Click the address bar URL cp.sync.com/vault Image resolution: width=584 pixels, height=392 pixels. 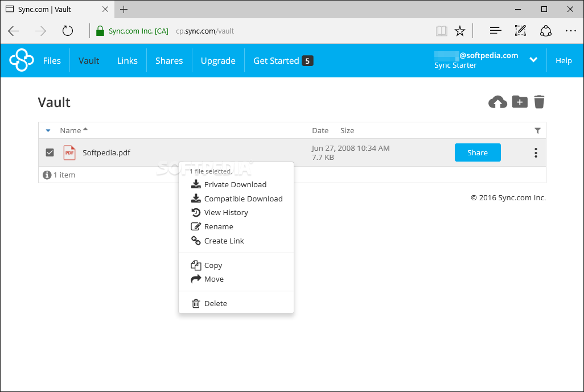[205, 31]
